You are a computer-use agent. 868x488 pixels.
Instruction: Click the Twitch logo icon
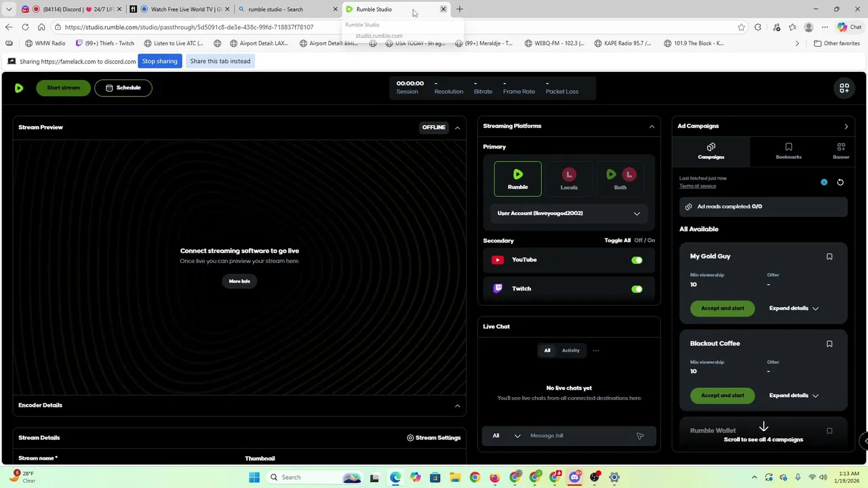[498, 289]
